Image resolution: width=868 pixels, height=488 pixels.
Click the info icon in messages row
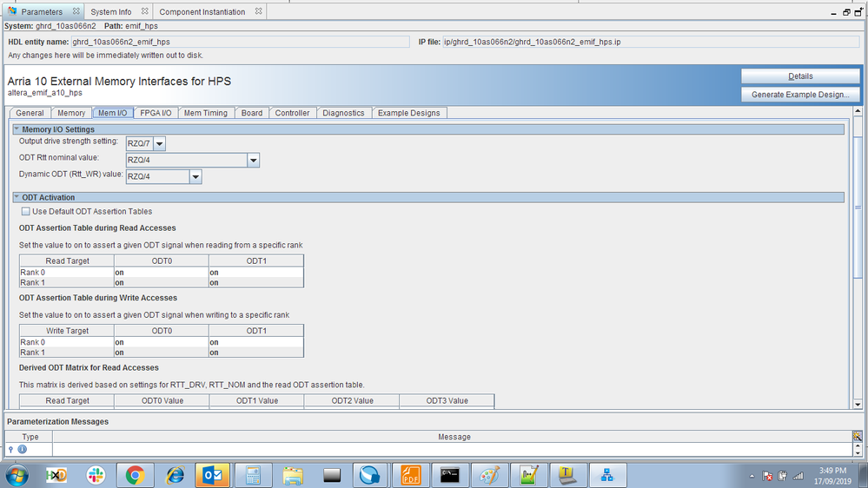pyautogui.click(x=22, y=449)
